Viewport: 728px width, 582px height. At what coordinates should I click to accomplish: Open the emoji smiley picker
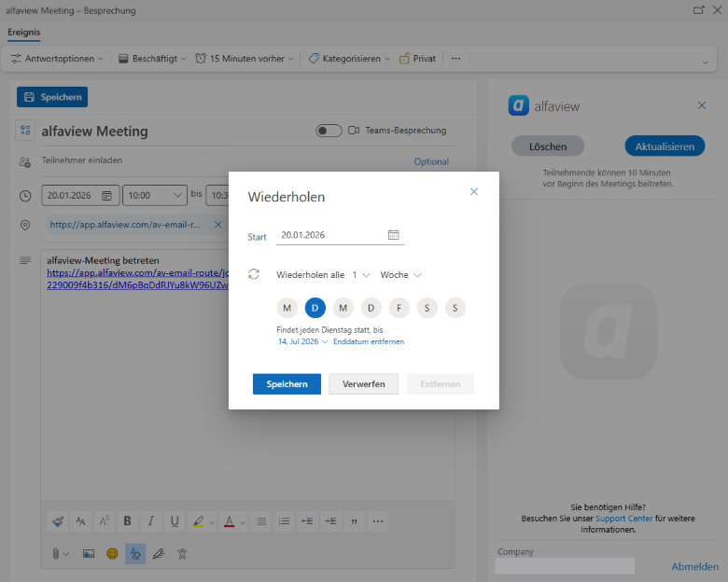pos(112,554)
